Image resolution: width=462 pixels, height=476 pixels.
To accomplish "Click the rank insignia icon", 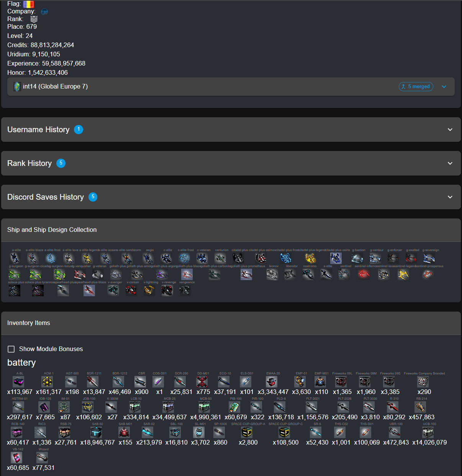I will 34,19.
